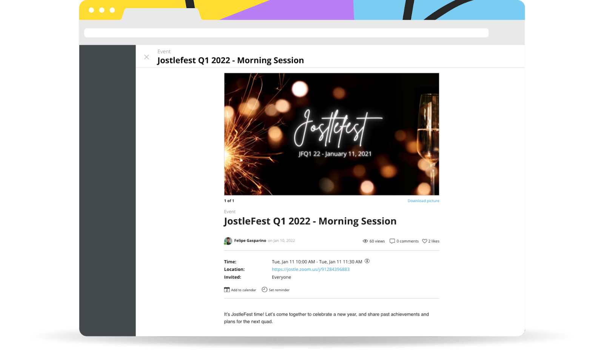The height and width of the screenshot is (364, 604).
Task: Click the clock icon for Set reminder
Action: coord(265,290)
